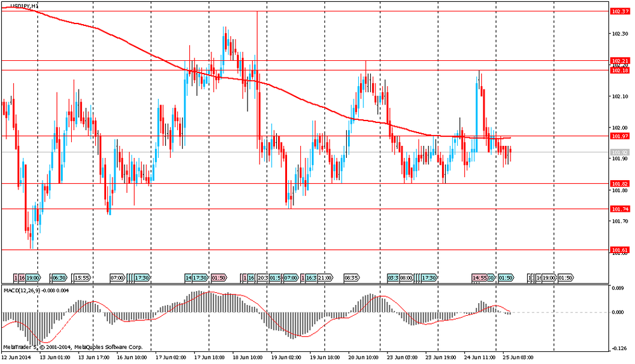
Task: Click the gray 101.92 current price label
Action: tap(620, 152)
